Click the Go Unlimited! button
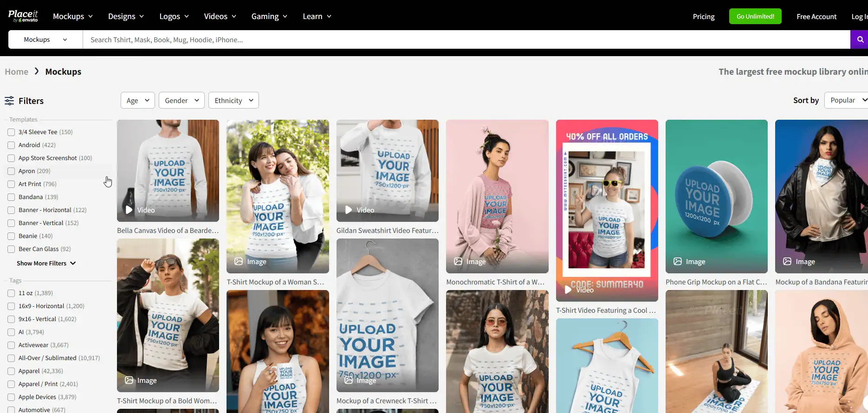The image size is (868, 413). pos(755,16)
